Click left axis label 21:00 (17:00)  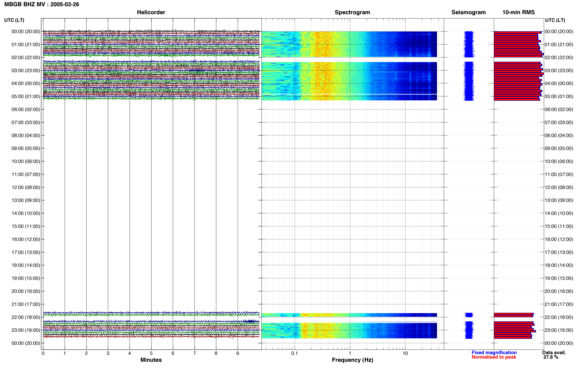click(26, 304)
